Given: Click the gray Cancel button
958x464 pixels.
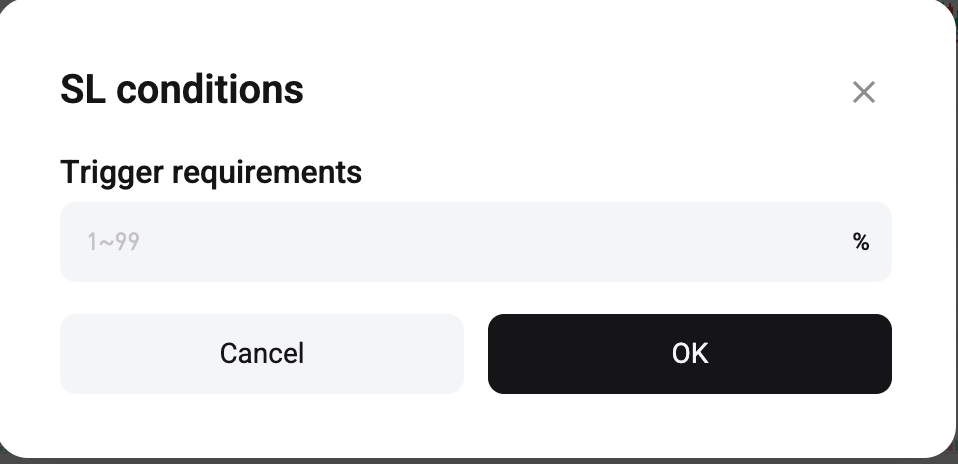Looking at the screenshot, I should click(262, 354).
